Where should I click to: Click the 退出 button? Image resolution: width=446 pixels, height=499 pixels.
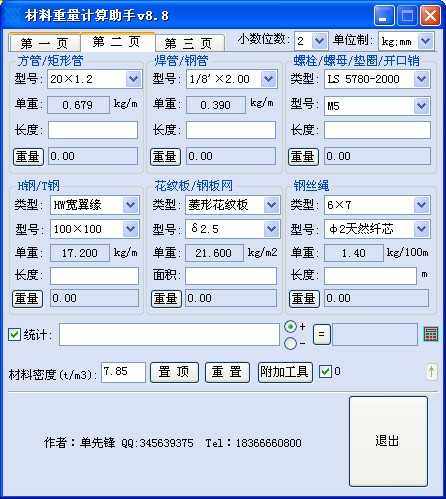(388, 441)
